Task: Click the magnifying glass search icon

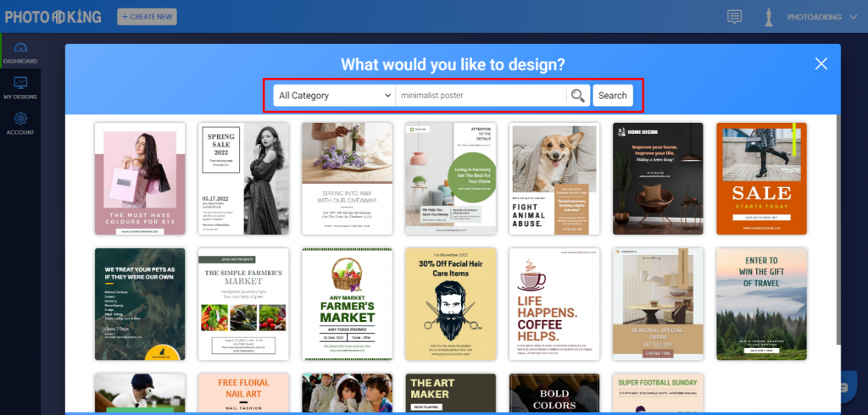Action: [x=577, y=96]
